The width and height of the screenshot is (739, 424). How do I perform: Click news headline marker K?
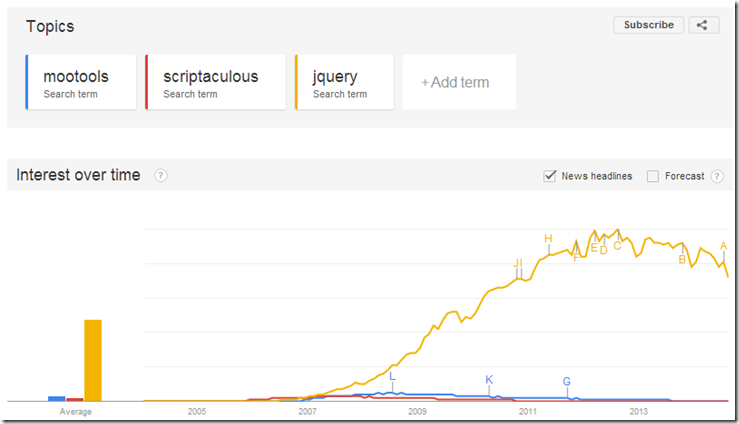[489, 380]
